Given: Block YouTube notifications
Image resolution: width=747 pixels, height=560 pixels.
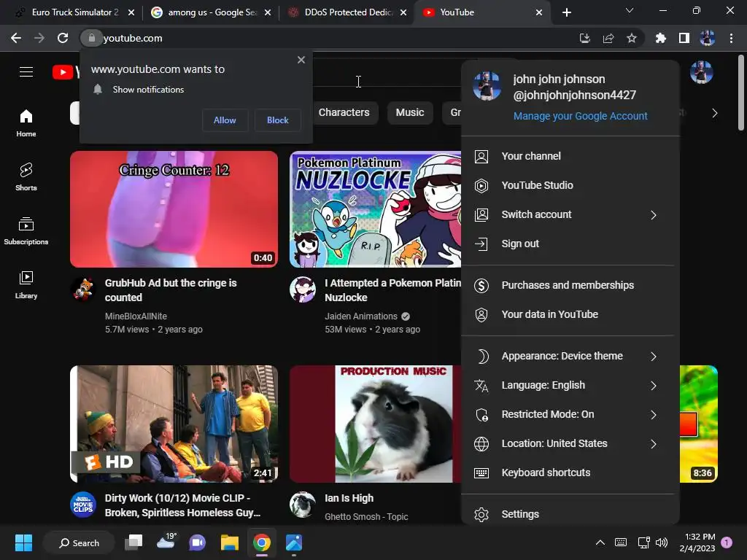Looking at the screenshot, I should (x=278, y=120).
